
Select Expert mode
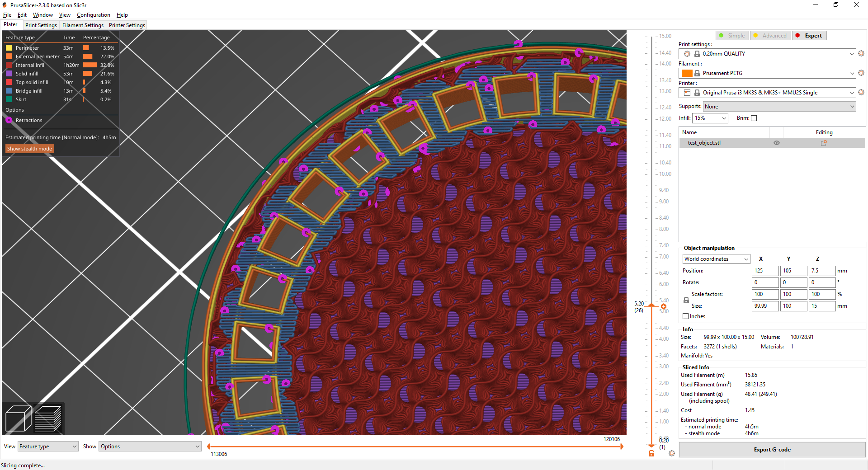pyautogui.click(x=809, y=36)
